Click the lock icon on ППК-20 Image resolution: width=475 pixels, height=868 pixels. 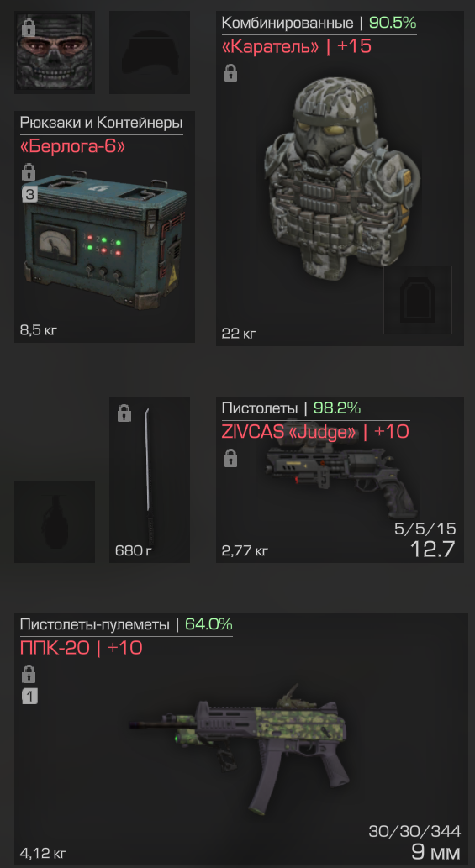tap(29, 674)
